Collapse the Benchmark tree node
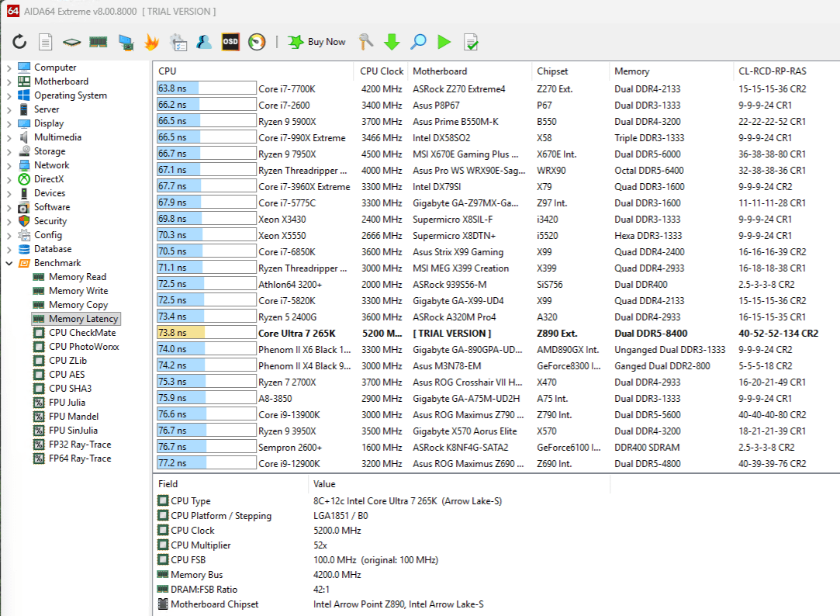 [x=9, y=263]
